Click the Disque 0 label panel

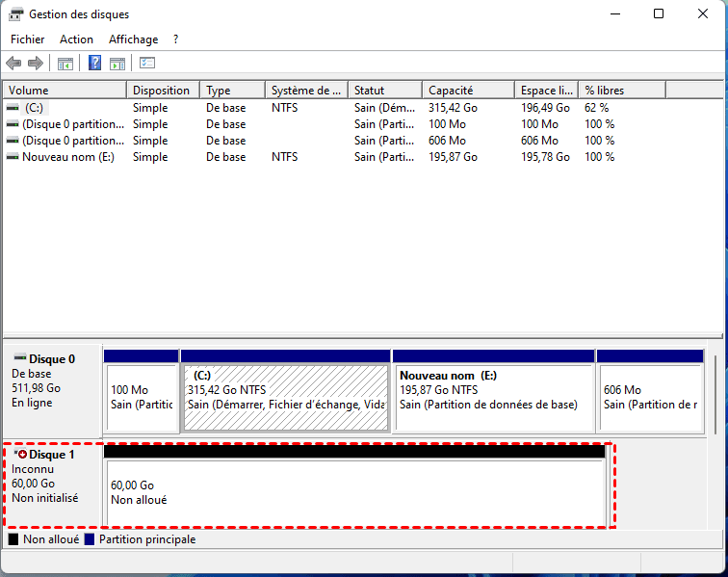52,390
